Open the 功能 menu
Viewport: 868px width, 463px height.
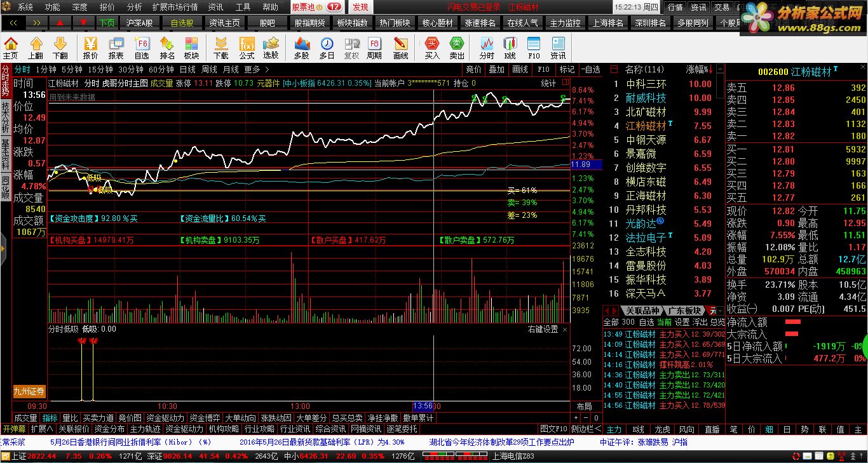tap(53, 7)
